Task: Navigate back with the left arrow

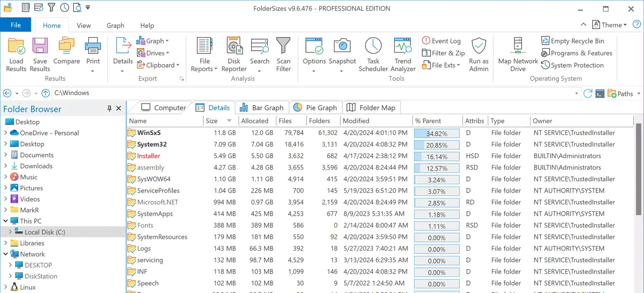Action: point(7,93)
